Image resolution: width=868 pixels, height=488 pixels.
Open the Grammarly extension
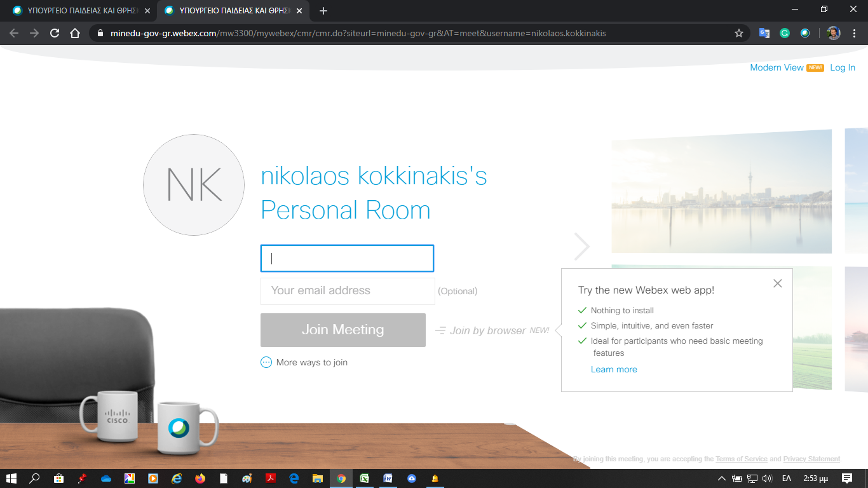coord(785,33)
